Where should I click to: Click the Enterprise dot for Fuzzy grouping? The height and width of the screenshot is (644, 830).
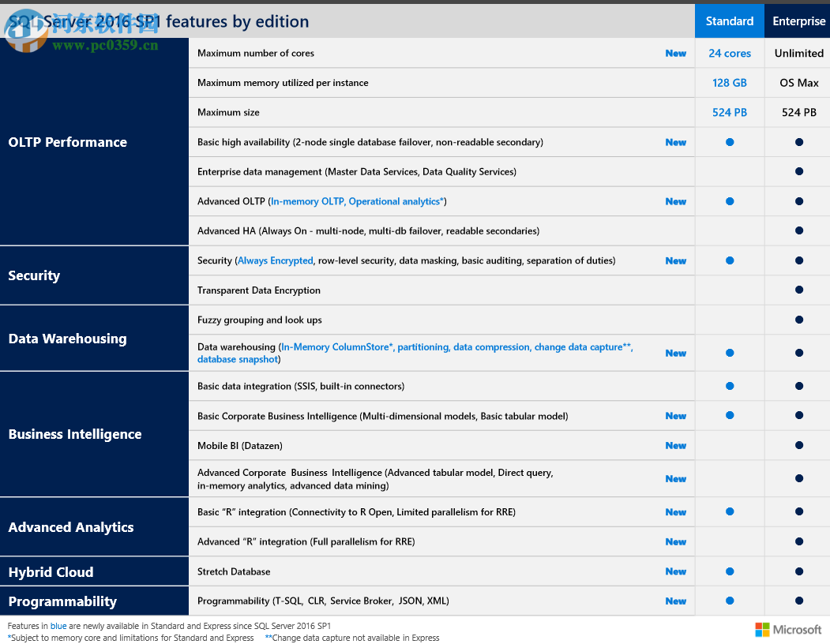(x=799, y=320)
